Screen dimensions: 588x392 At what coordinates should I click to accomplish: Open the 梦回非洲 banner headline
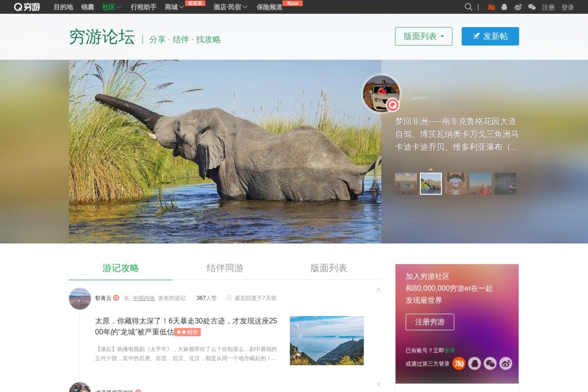coord(457,134)
